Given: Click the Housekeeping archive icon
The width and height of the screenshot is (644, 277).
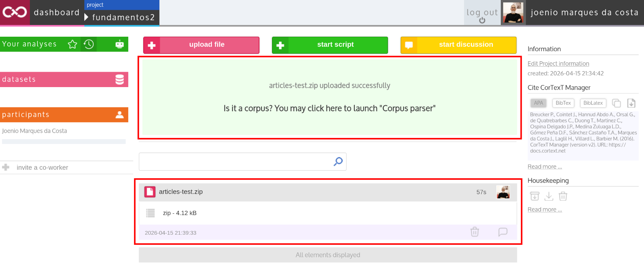Looking at the screenshot, I should (x=535, y=196).
